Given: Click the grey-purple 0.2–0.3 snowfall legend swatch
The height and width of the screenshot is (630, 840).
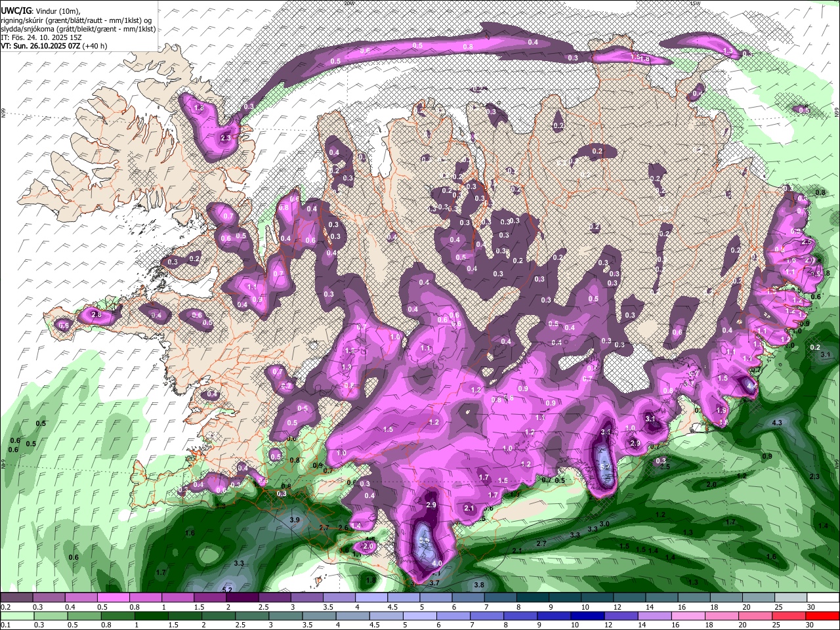Looking at the screenshot, I should (16, 598).
